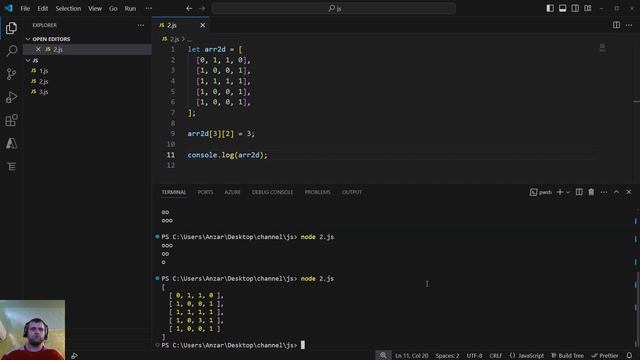Place cursor on console.log(arr2d) line
The width and height of the screenshot is (640, 360).
(227, 155)
